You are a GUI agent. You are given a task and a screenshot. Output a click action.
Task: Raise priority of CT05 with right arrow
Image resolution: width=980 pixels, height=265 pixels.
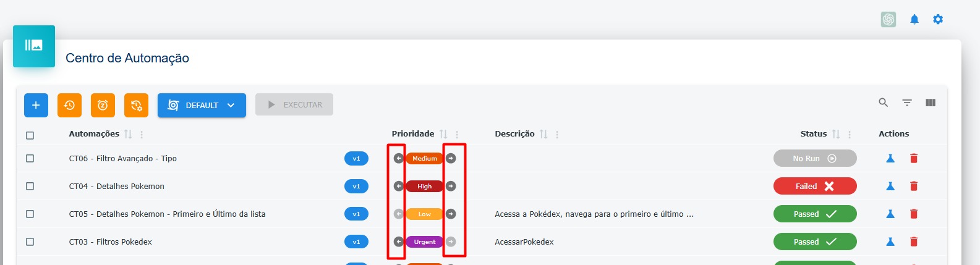[451, 214]
